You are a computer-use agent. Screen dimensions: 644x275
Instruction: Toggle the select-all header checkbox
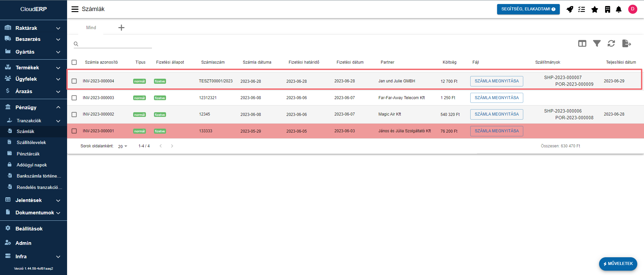tap(74, 62)
